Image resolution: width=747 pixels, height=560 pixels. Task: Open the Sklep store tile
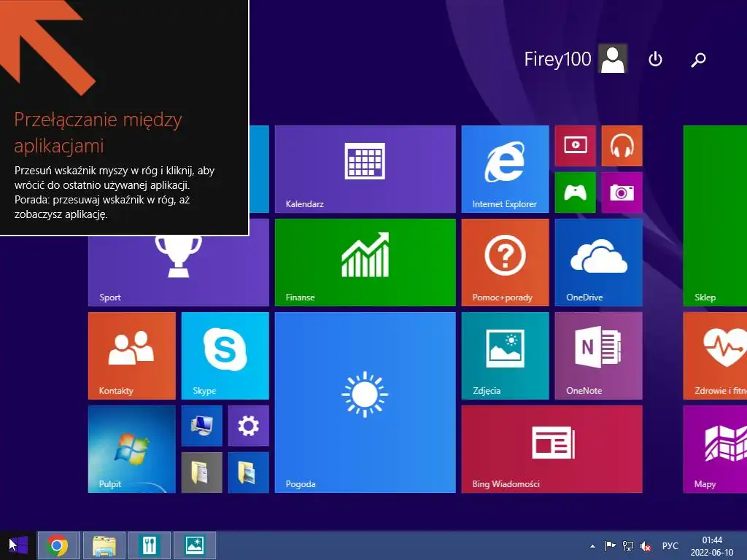coord(715,216)
